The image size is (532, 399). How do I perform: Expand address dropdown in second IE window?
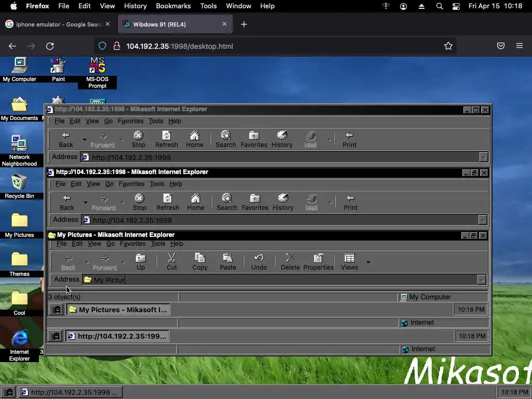pyautogui.click(x=483, y=220)
